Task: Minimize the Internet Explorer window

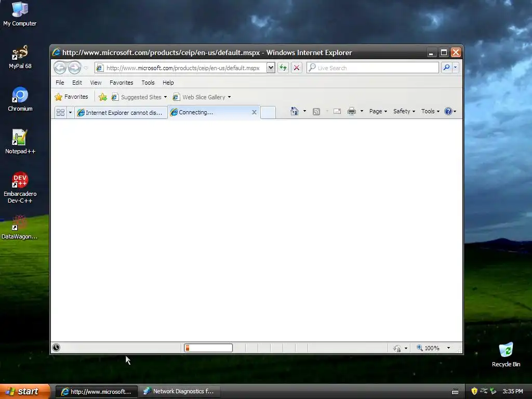Action: [x=431, y=52]
